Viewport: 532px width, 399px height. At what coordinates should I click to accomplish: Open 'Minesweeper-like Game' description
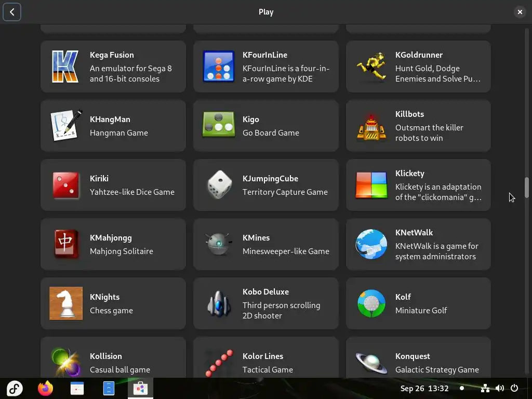tap(286, 251)
